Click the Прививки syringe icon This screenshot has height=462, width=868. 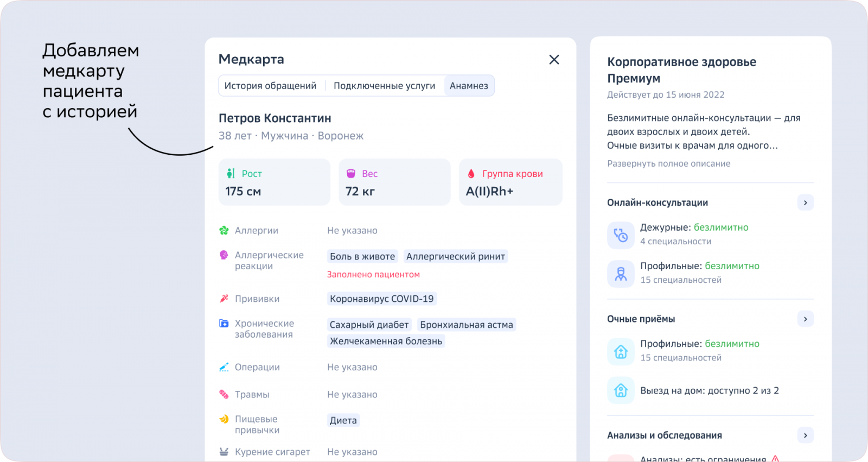point(224,299)
